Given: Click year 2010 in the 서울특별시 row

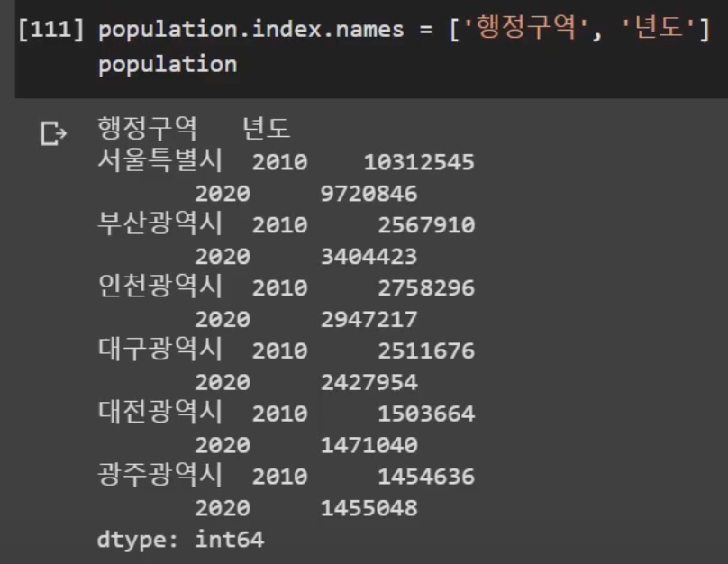Looking at the screenshot, I should point(279,162).
